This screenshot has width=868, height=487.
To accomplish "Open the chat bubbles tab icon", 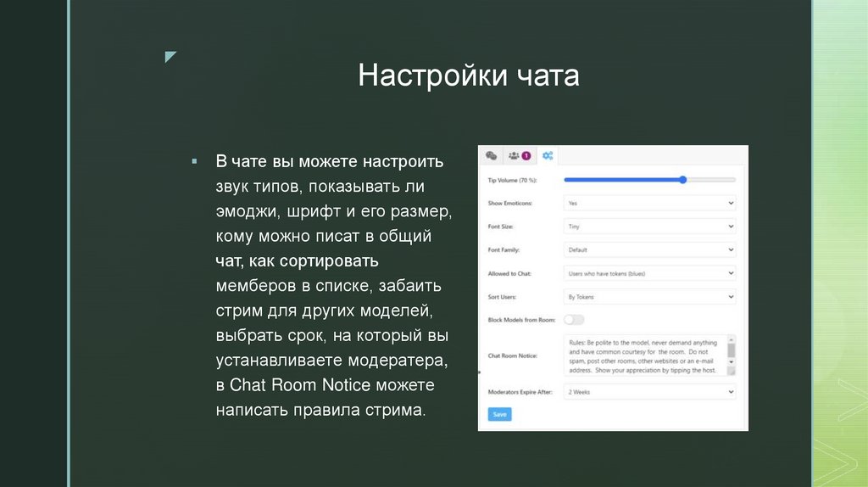I will click(x=491, y=155).
